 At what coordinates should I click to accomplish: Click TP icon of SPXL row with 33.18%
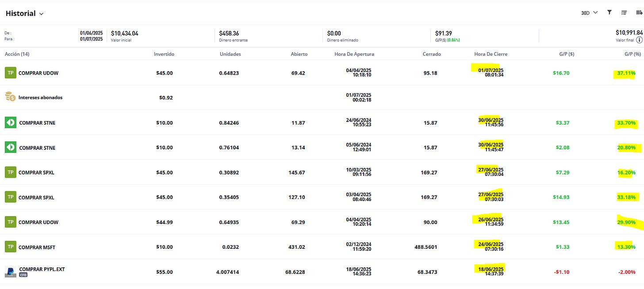(10, 197)
